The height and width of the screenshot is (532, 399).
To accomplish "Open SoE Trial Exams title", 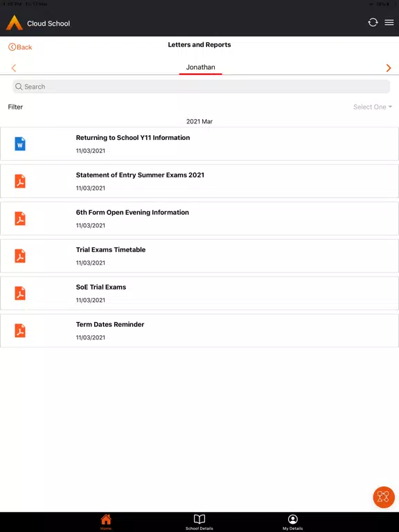I will (x=101, y=287).
